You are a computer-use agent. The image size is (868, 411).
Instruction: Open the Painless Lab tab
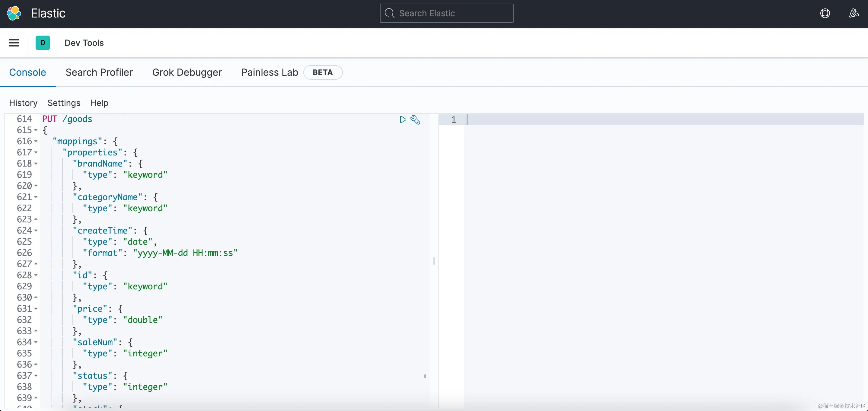(270, 72)
